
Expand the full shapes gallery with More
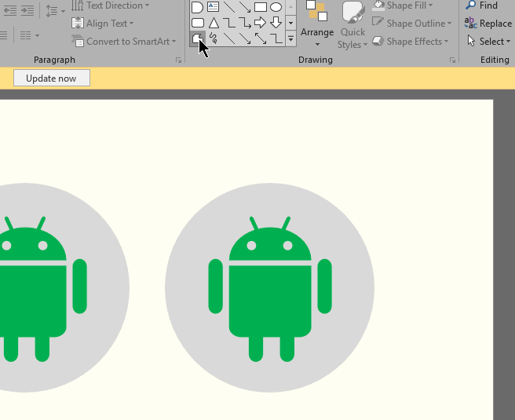(290, 38)
